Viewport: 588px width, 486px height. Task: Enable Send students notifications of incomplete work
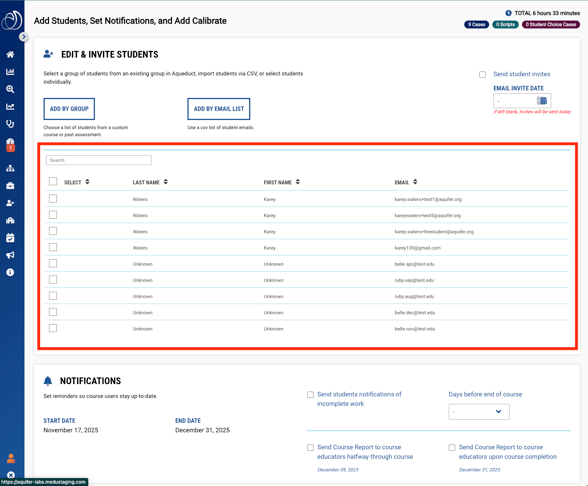tap(310, 394)
